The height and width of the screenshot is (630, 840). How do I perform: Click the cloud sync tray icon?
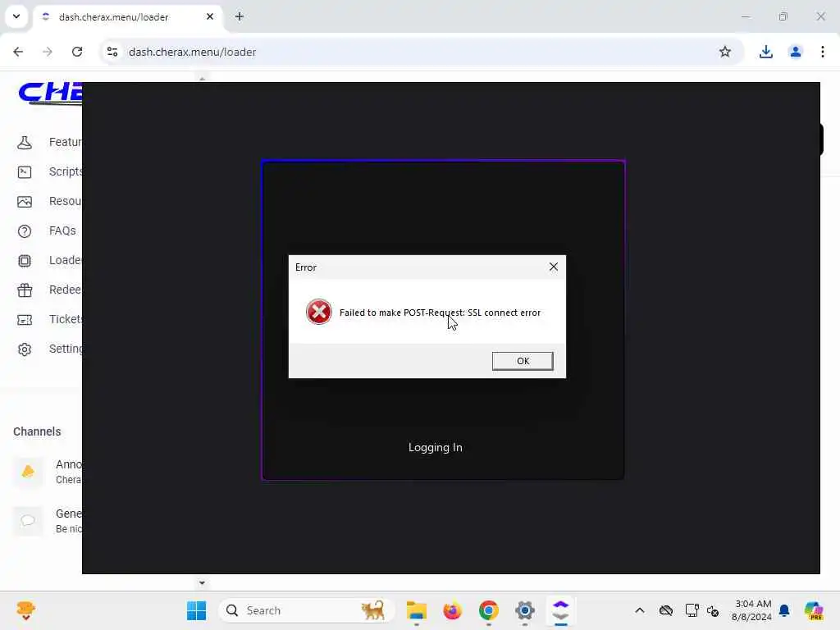tap(666, 610)
